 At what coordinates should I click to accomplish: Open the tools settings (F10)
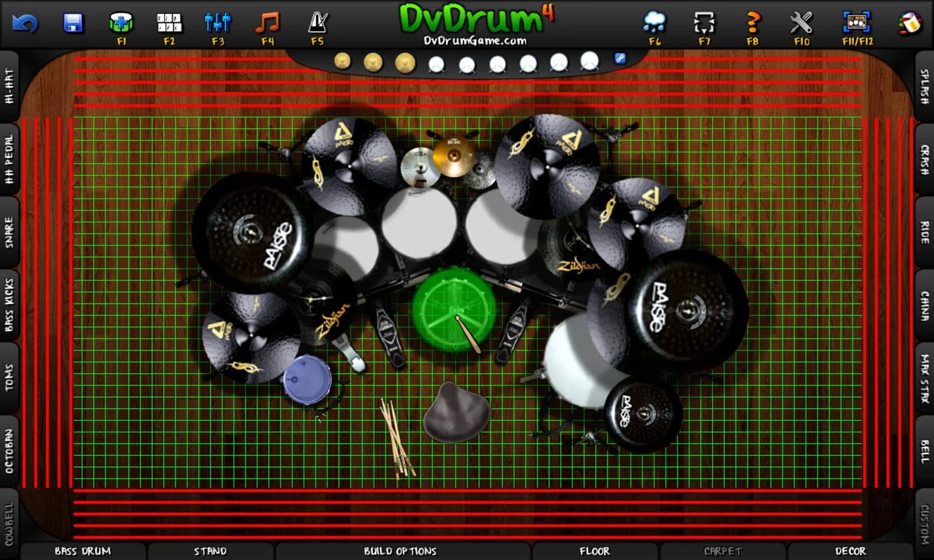point(801,22)
